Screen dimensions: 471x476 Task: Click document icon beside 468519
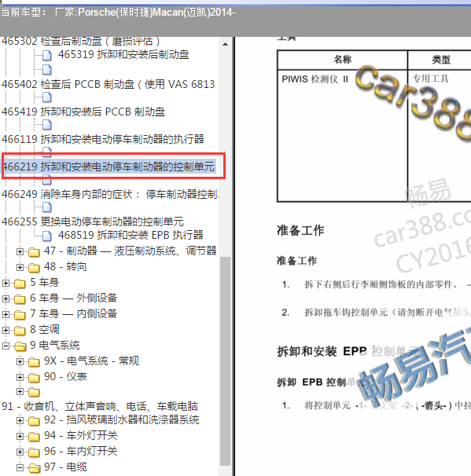click(47, 236)
